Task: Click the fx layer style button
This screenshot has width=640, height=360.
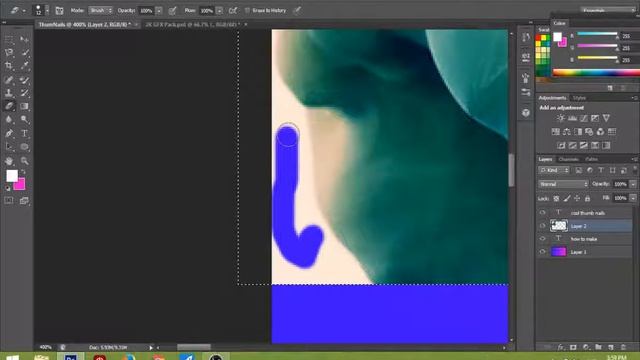Action: [561, 347]
